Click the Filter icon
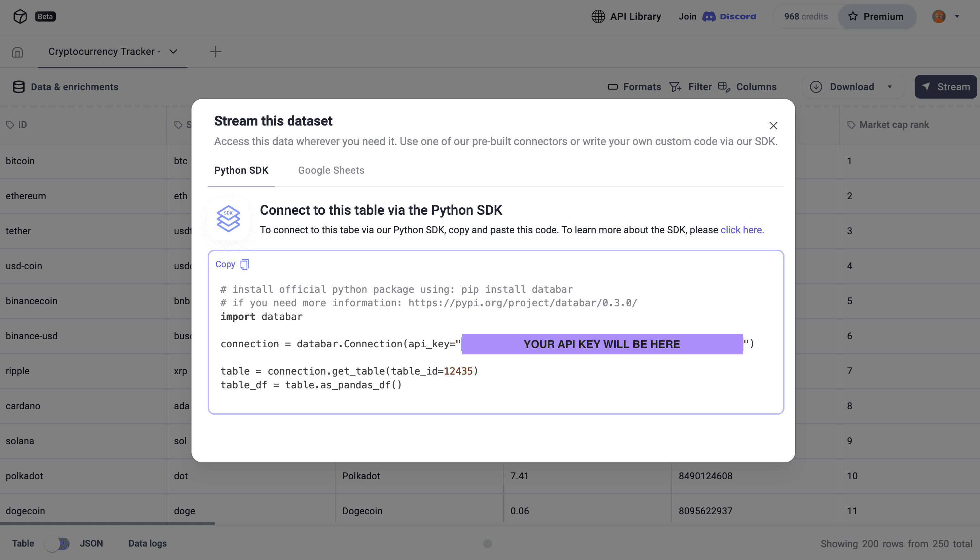Screen dimensions: 980x560 [x=675, y=86]
